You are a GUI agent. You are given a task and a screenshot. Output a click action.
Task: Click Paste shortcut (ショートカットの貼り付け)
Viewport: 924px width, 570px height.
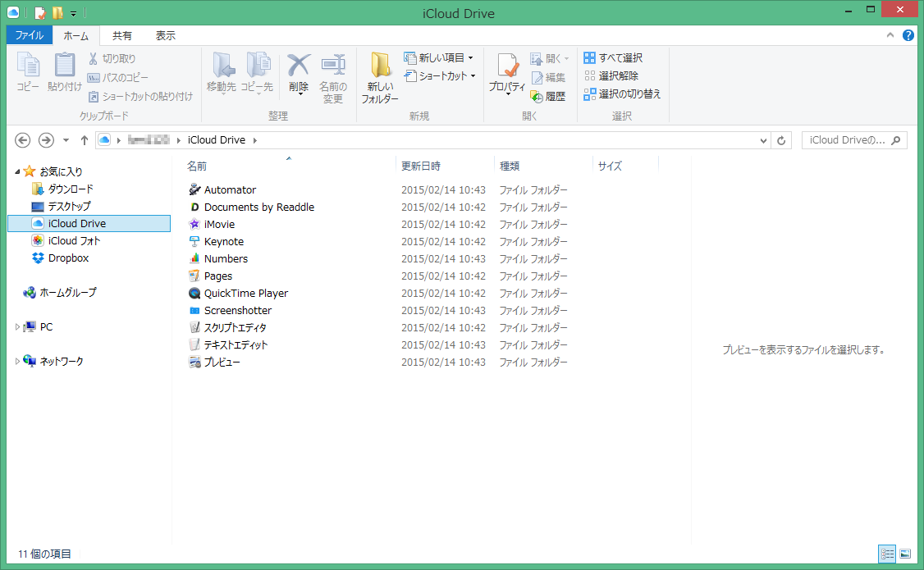pyautogui.click(x=140, y=96)
